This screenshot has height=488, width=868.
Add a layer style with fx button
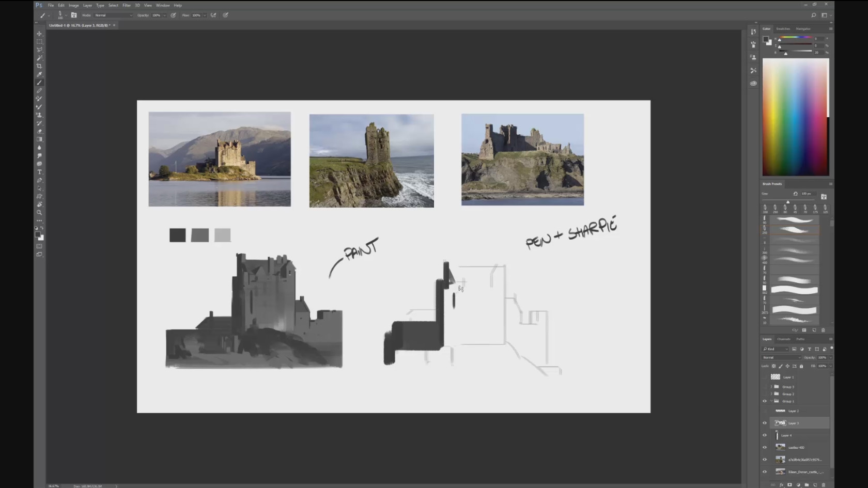point(781,485)
